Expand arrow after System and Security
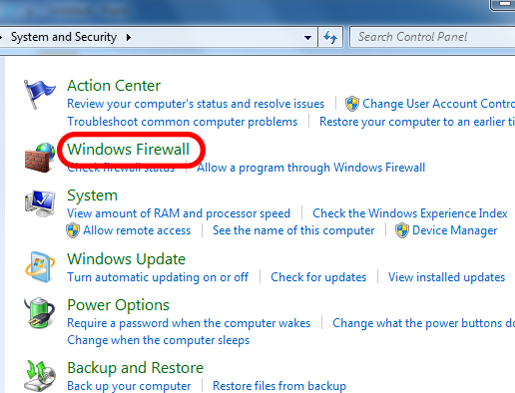This screenshot has width=515, height=393. (x=129, y=37)
